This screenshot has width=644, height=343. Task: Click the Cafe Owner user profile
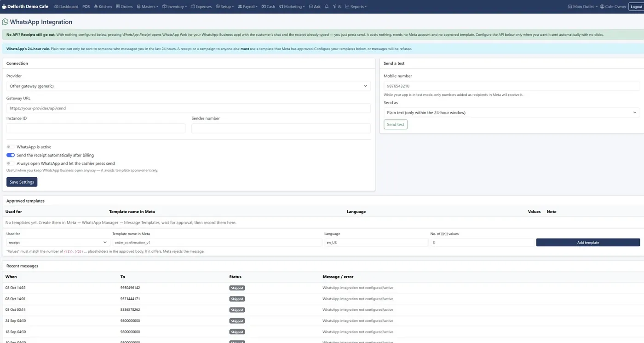[x=613, y=7]
